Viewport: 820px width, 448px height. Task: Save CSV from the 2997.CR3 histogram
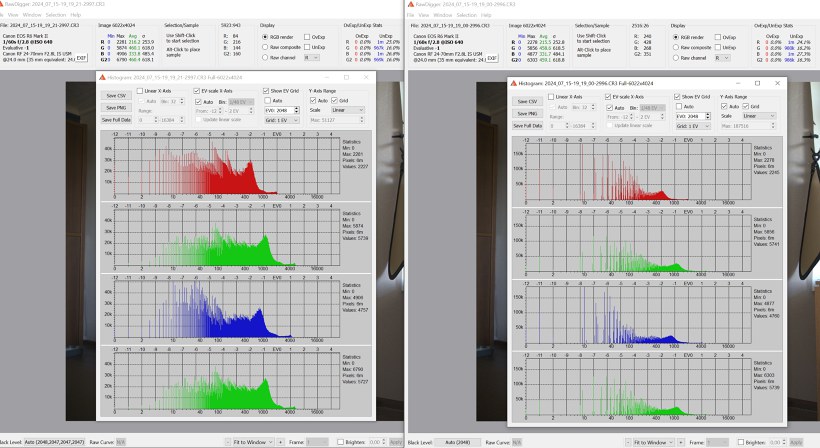(x=114, y=95)
